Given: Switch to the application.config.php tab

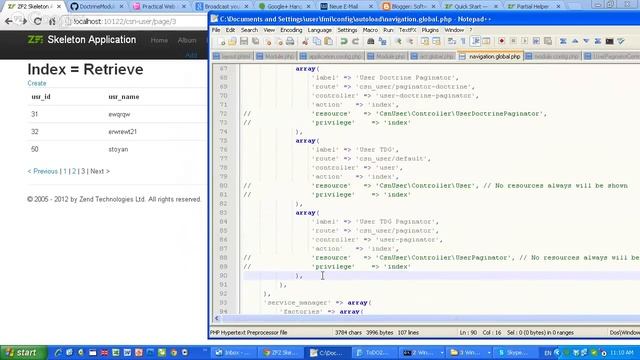Looking at the screenshot, I should click(x=331, y=57).
